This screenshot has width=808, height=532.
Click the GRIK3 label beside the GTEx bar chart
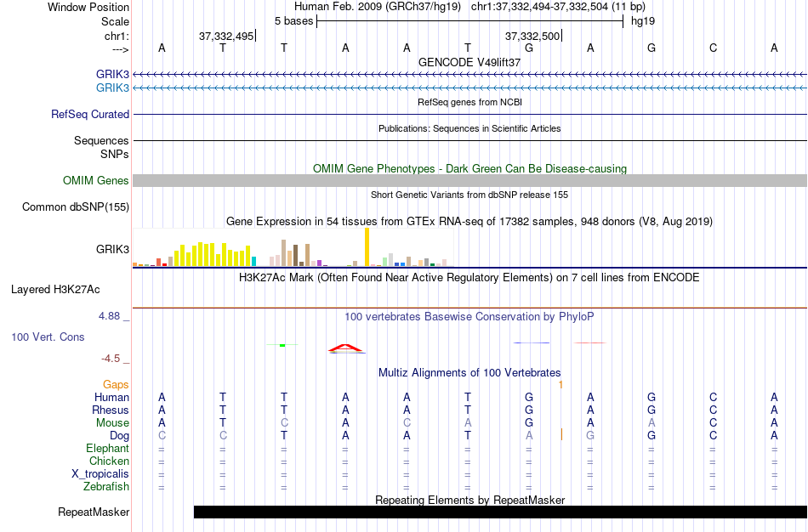pos(112,249)
